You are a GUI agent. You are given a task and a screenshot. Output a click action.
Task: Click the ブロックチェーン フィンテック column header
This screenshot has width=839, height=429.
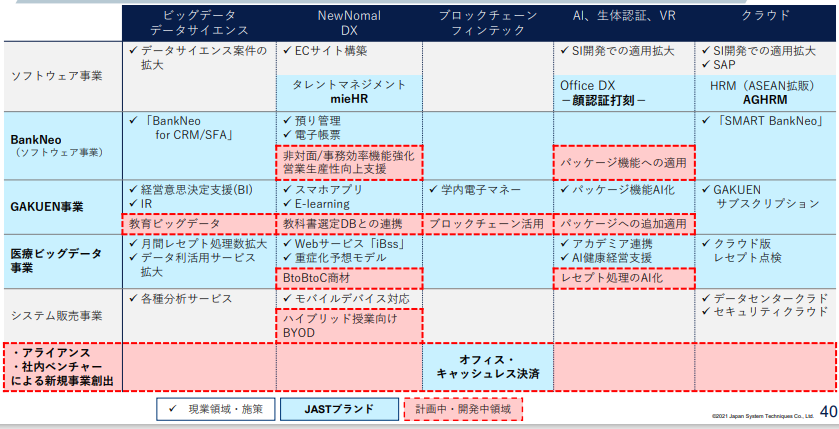pyautogui.click(x=487, y=23)
